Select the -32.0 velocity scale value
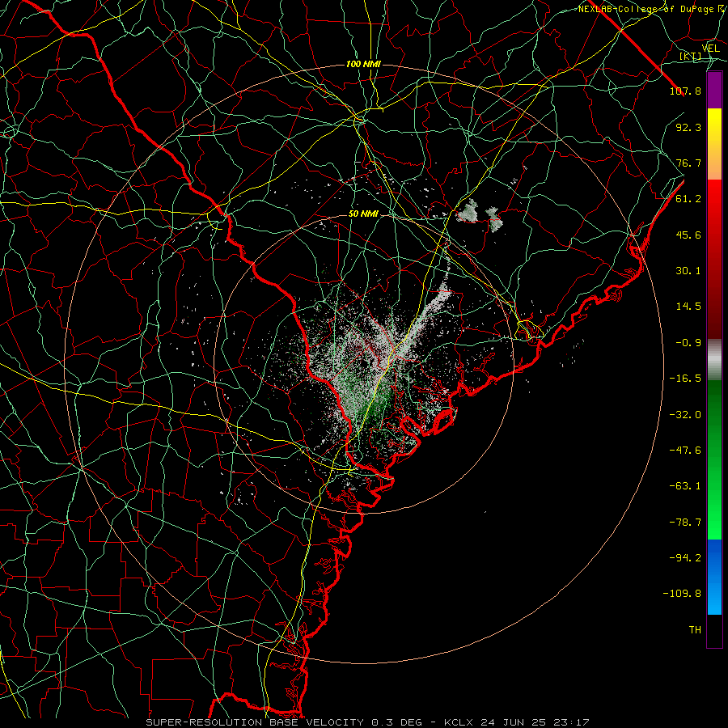The height and width of the screenshot is (728, 728). point(685,415)
